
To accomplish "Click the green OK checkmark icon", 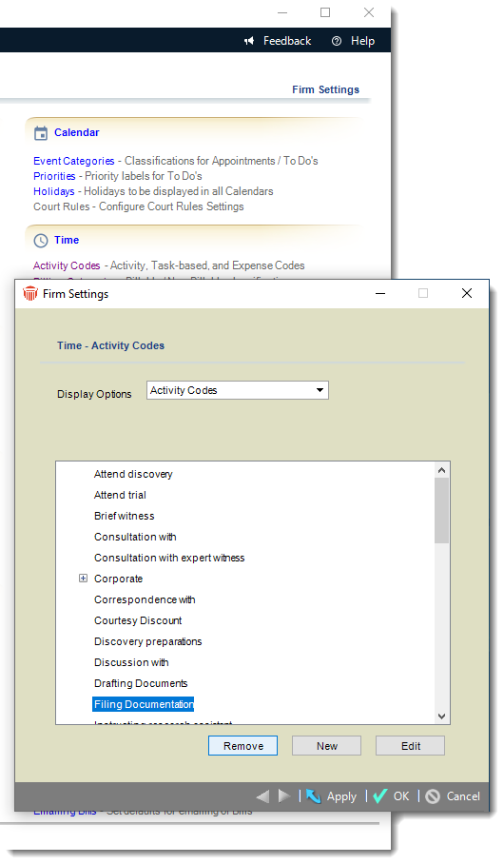I will (380, 795).
